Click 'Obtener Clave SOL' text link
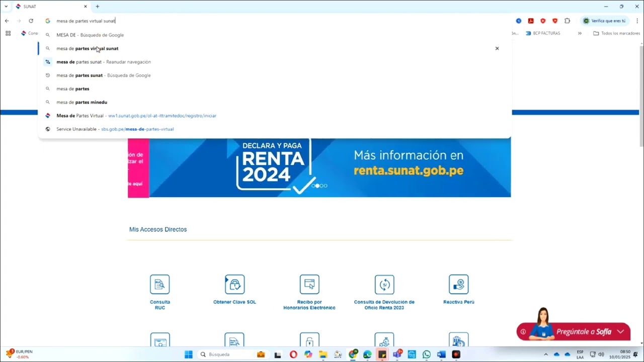Image resolution: width=644 pixels, height=362 pixels. click(234, 302)
